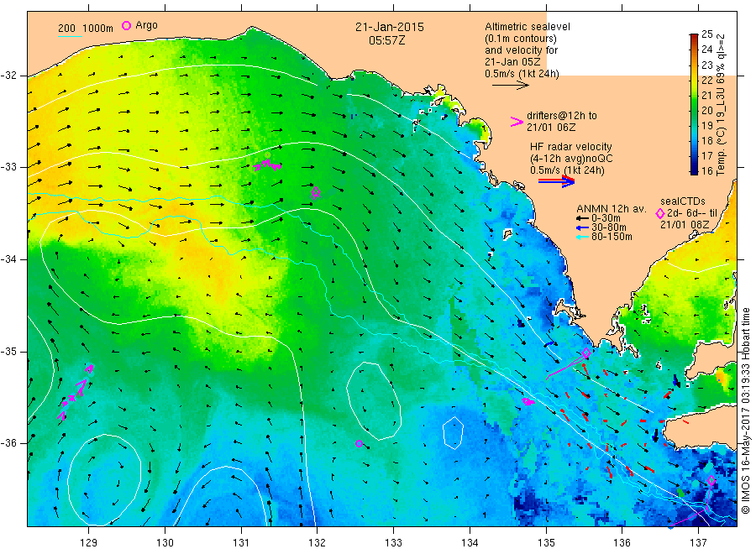Click the colorbar tick label '23'

click(x=706, y=65)
